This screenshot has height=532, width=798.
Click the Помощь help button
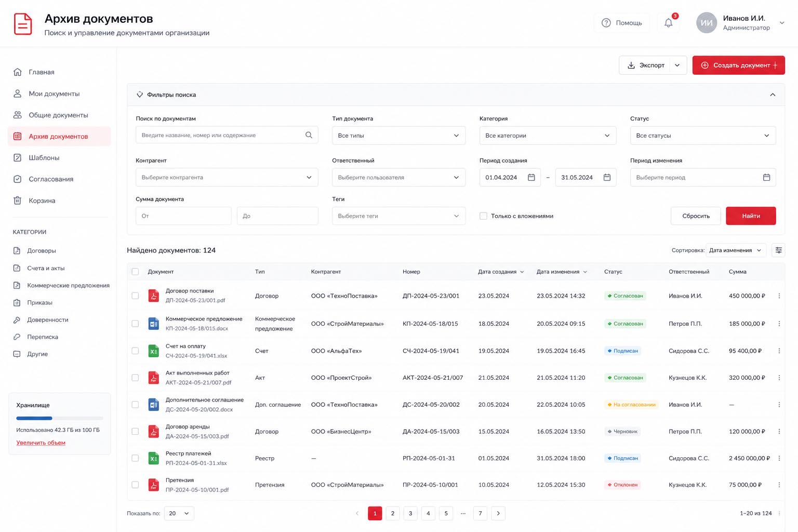[x=622, y=23]
